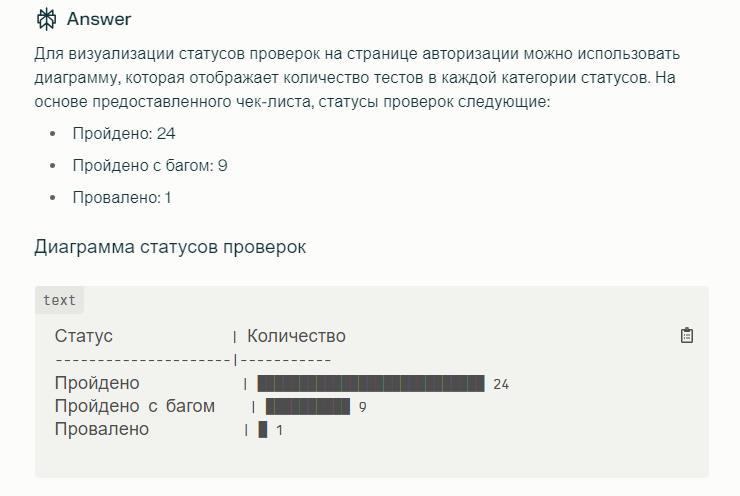Click the 'Пройдено с багом' chart row label

(135, 406)
